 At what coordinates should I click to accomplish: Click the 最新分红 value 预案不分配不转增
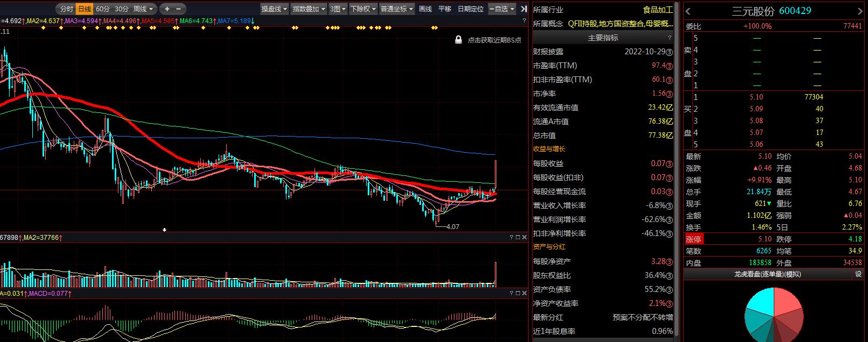point(643,317)
